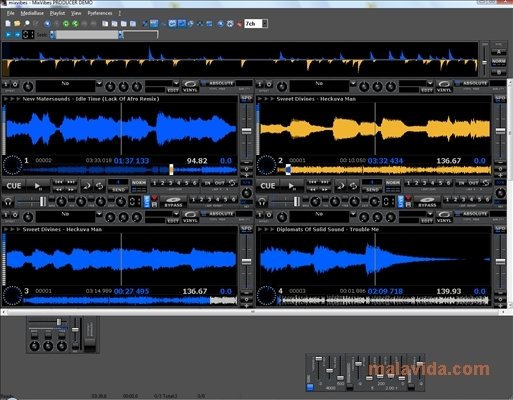This screenshot has height=400, width=513.
Task: Click the input field right of the Seek bar
Action: tap(140, 34)
